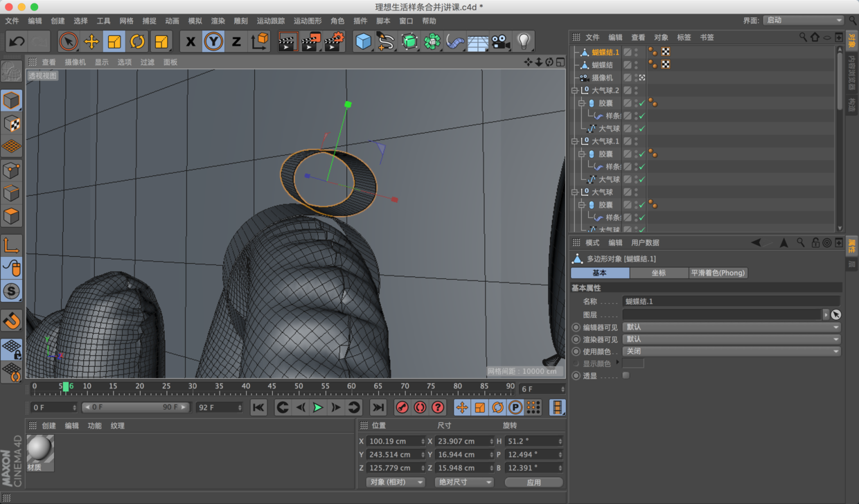Click the Floor environment icon
The image size is (859, 504).
click(x=478, y=42)
